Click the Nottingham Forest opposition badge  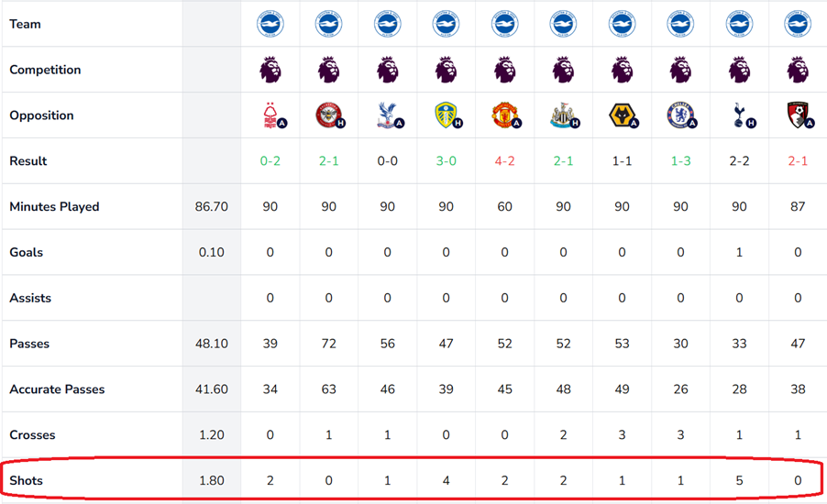pos(270,115)
